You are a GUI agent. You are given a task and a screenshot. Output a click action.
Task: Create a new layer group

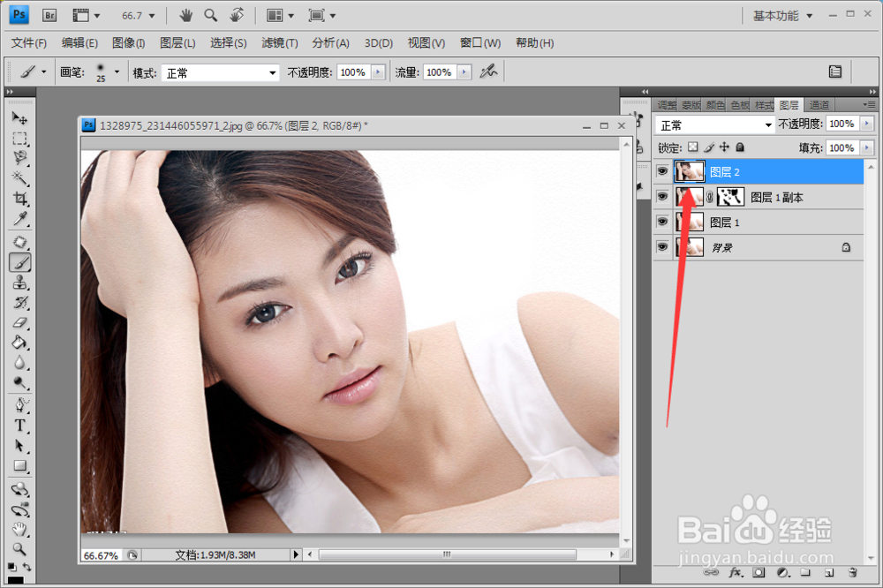click(x=806, y=573)
